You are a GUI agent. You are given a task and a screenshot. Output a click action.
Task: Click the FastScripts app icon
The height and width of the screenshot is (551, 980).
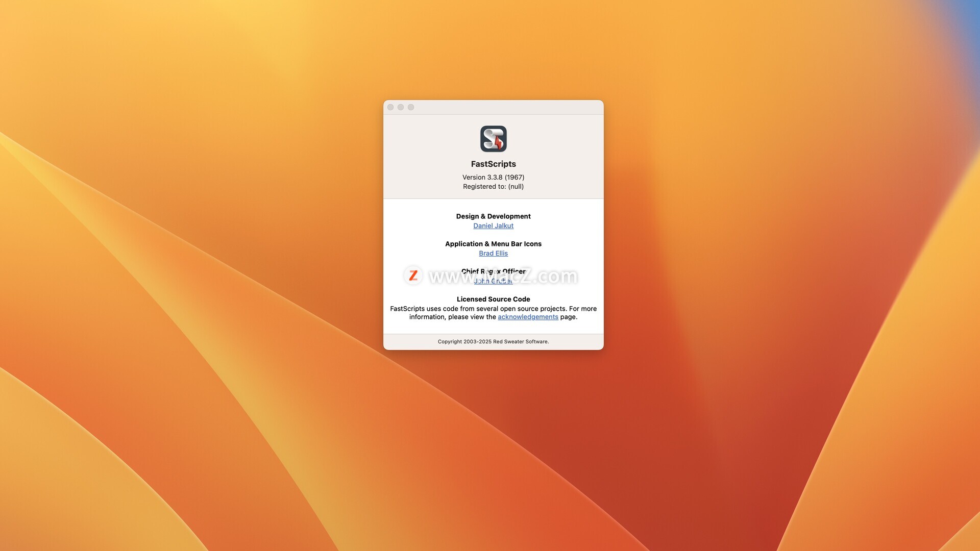[493, 139]
